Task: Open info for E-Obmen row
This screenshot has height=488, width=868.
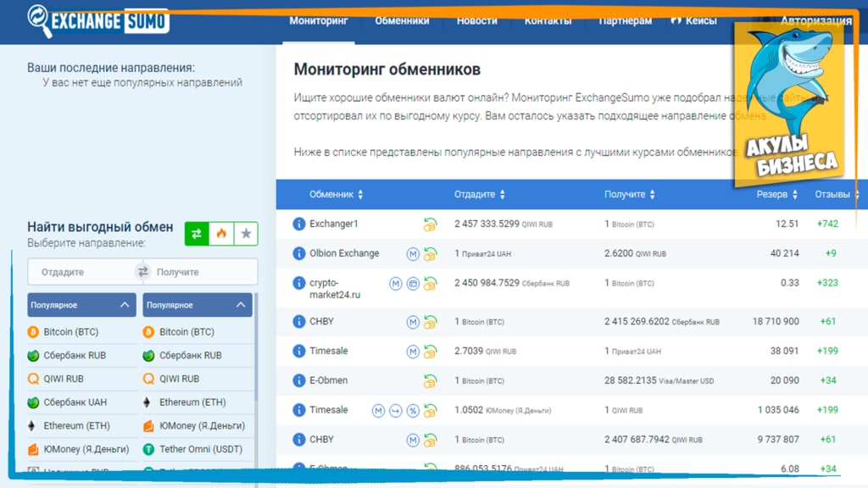Action: [299, 380]
